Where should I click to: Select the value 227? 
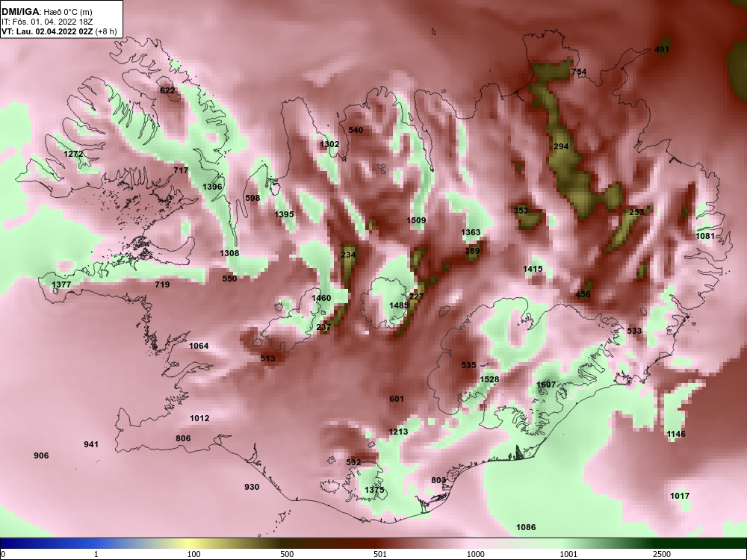pos(416,296)
